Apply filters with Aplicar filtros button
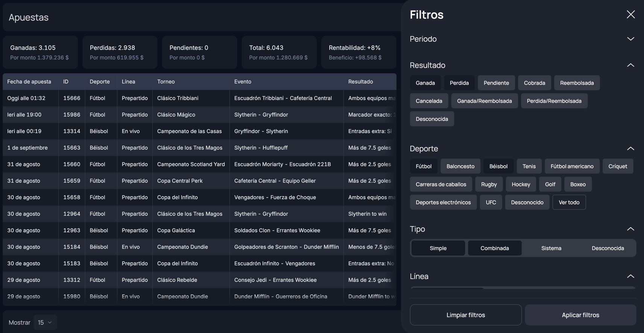 click(x=580, y=315)
